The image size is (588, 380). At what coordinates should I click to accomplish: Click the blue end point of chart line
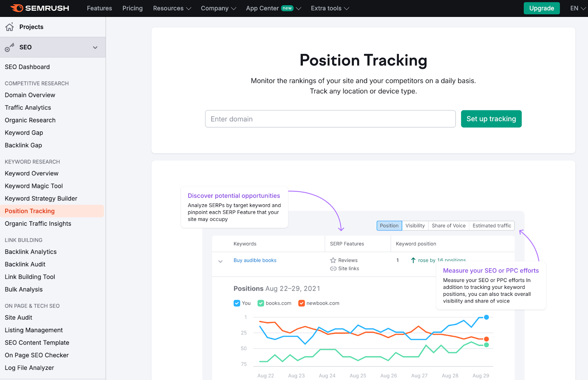tap(486, 317)
